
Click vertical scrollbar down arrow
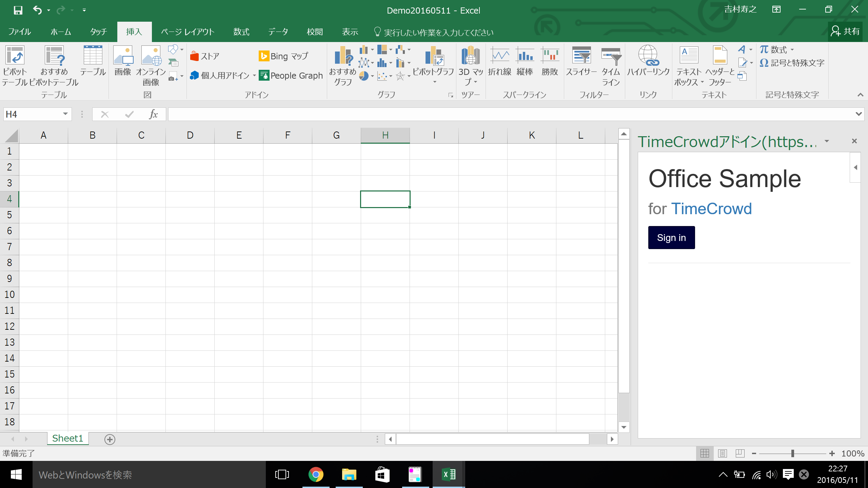pos(624,427)
